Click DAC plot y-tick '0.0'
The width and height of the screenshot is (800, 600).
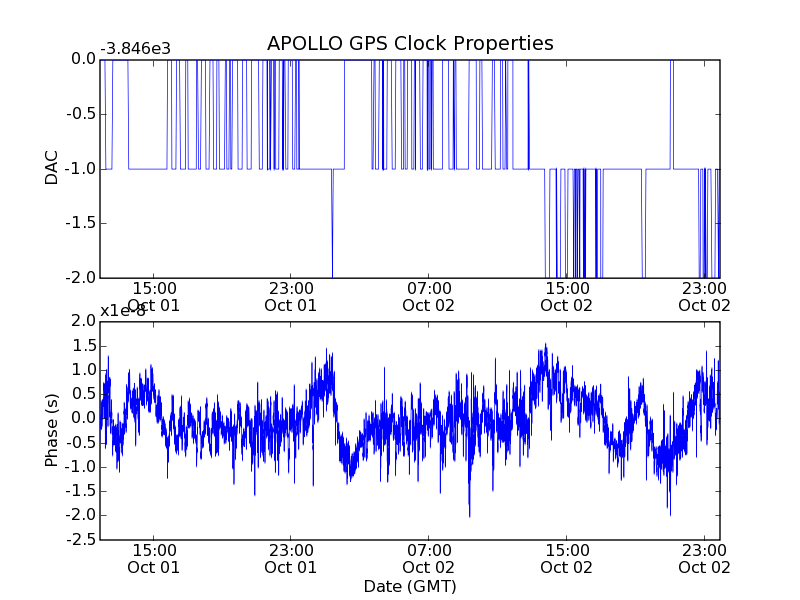click(83, 59)
